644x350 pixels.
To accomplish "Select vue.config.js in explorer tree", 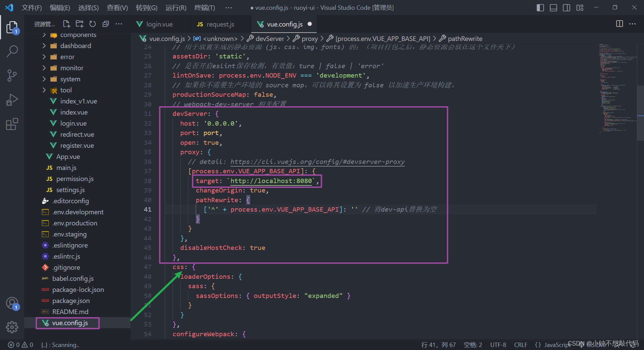I will [x=70, y=323].
